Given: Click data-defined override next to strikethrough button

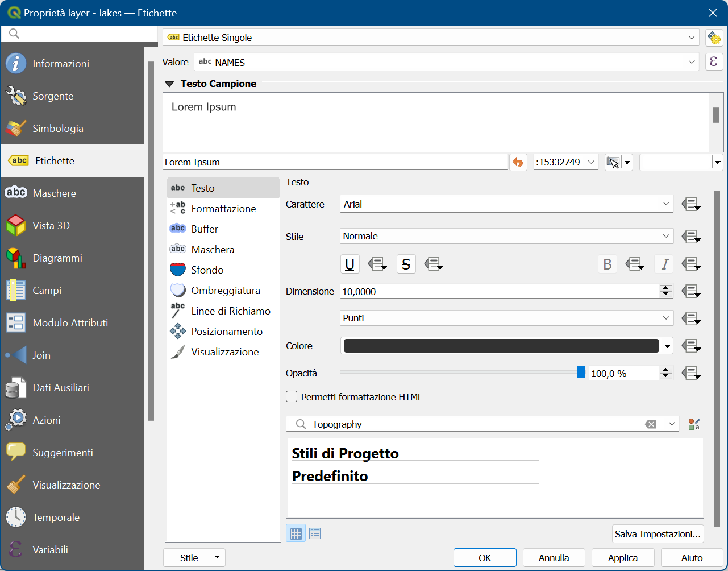Looking at the screenshot, I should 434,264.
